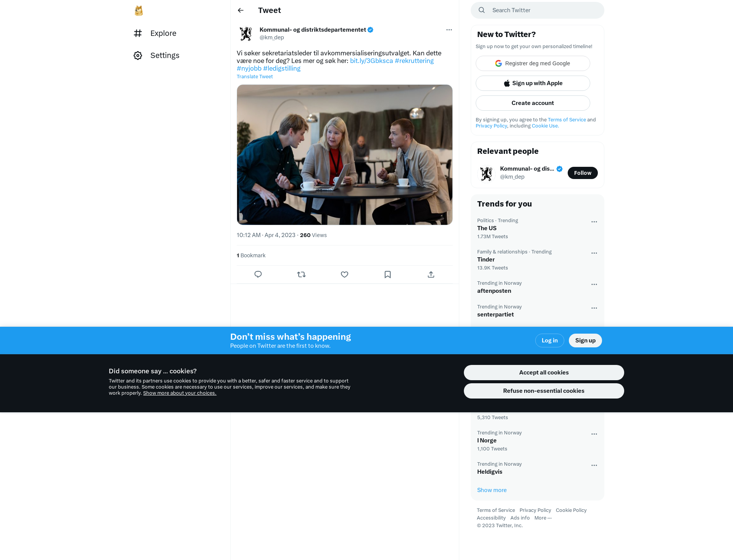Open the tweet's three-dot more menu
This screenshot has height=560, width=733.
pos(449,30)
